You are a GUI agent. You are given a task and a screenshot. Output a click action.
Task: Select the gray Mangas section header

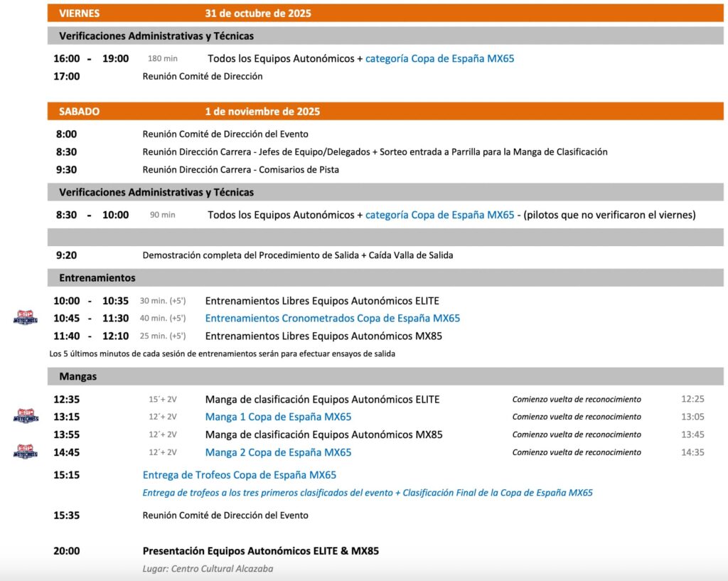pyautogui.click(x=385, y=376)
